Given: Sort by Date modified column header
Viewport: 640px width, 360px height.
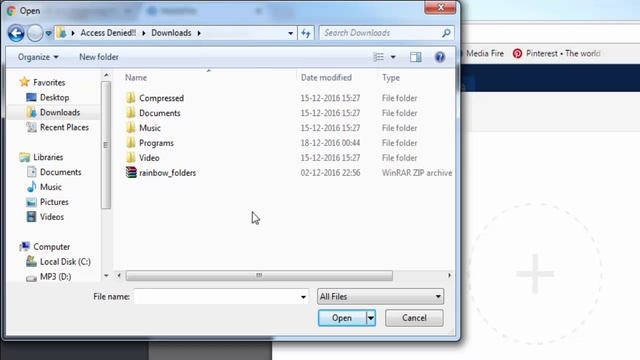Looking at the screenshot, I should pyautogui.click(x=326, y=78).
